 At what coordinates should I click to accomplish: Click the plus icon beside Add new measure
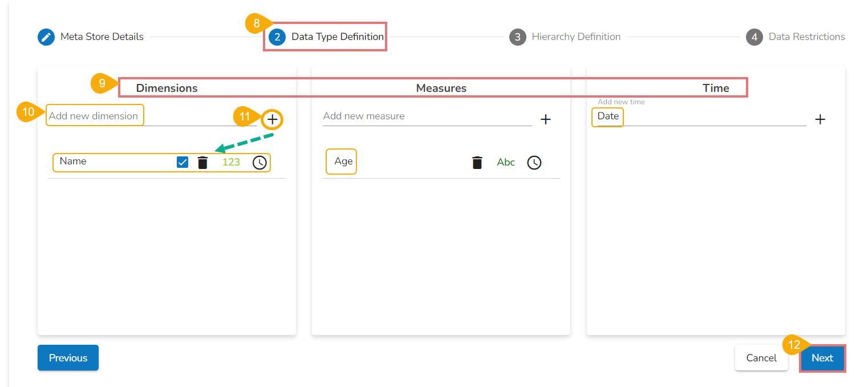pos(546,119)
